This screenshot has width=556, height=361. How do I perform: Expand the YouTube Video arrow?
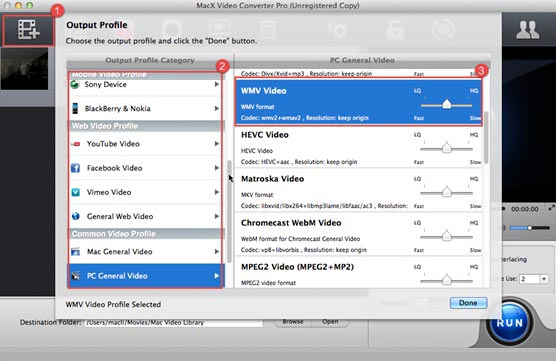(216, 144)
